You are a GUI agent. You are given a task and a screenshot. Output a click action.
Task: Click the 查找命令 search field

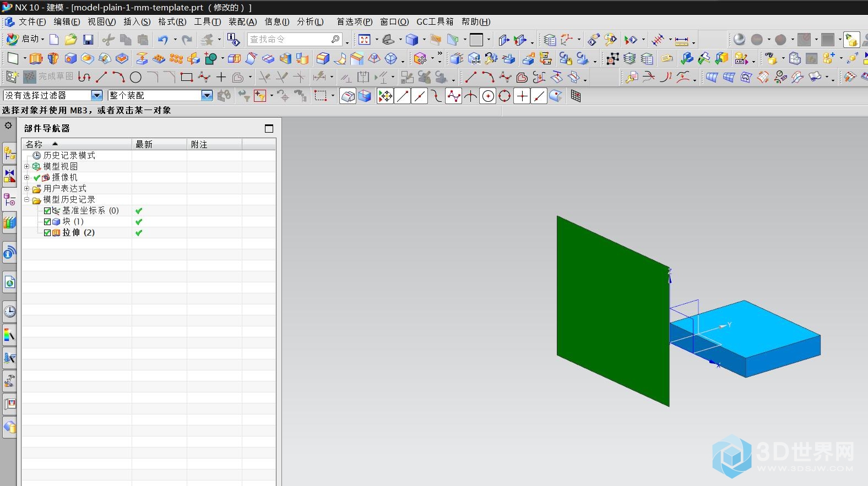[x=295, y=40]
